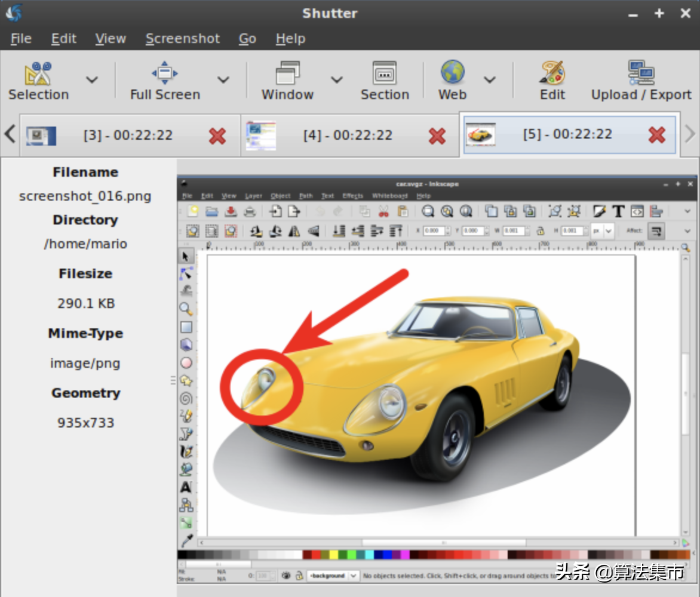Open Shutter's View menu
Screen dimensions: 700x597
(110, 39)
